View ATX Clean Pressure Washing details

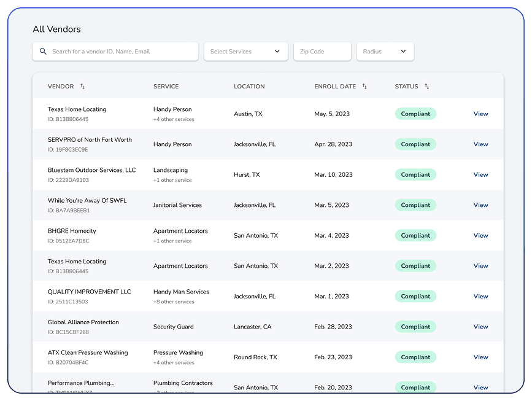click(480, 357)
